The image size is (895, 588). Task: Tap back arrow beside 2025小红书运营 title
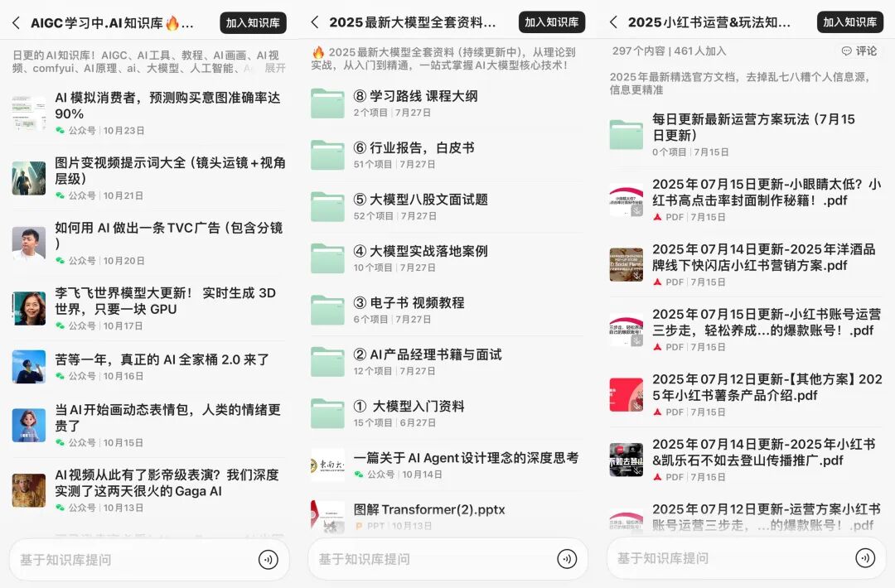coord(613,23)
